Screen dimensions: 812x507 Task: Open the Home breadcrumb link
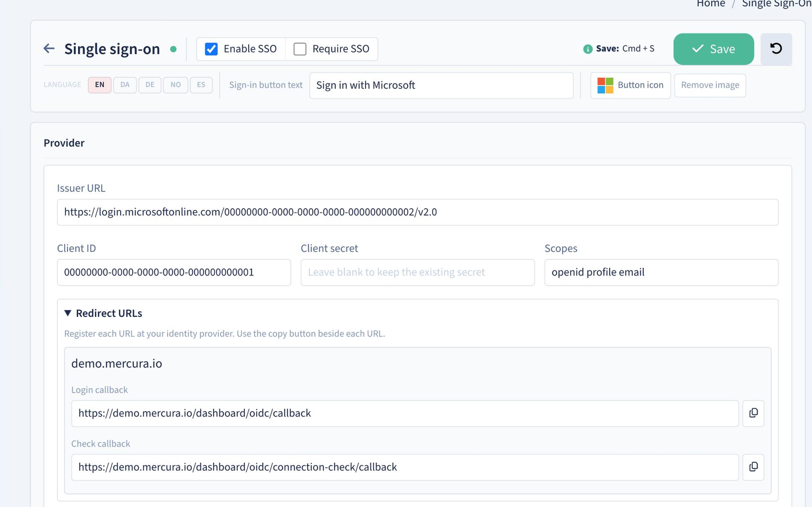(x=710, y=4)
